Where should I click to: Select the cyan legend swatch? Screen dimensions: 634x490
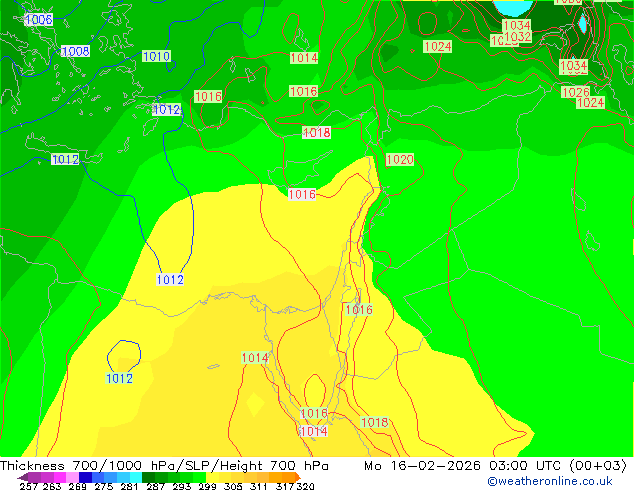pyautogui.click(x=136, y=477)
